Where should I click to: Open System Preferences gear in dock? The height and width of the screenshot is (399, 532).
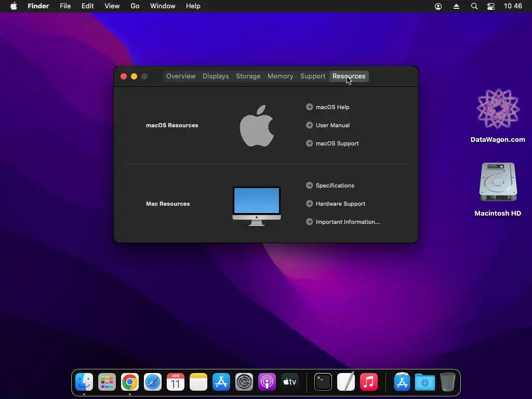244,382
